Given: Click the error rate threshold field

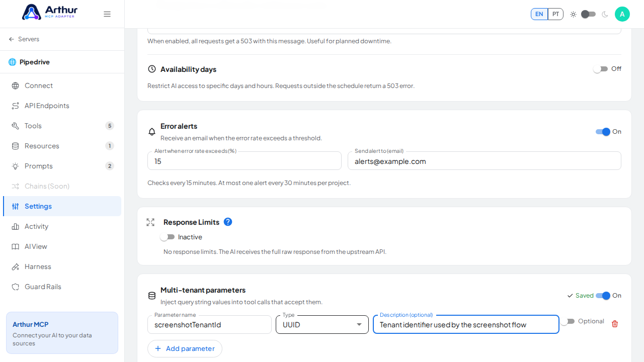Looking at the screenshot, I should [245, 161].
